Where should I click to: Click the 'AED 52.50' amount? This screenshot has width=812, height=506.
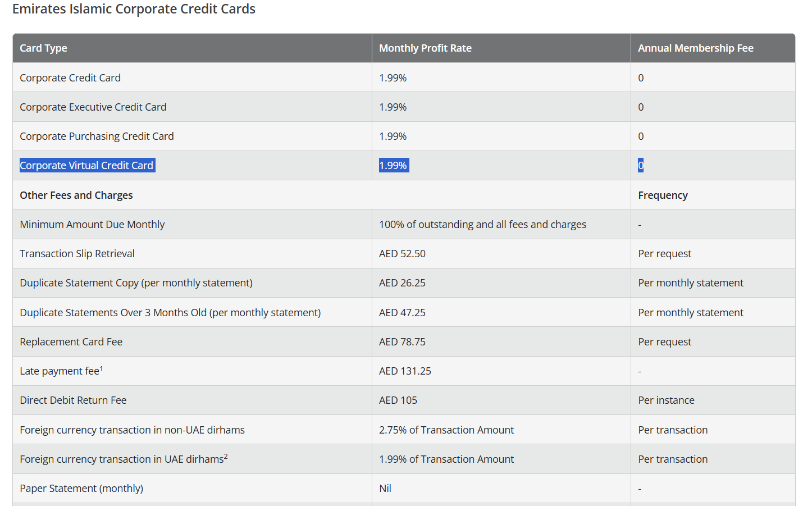point(402,254)
